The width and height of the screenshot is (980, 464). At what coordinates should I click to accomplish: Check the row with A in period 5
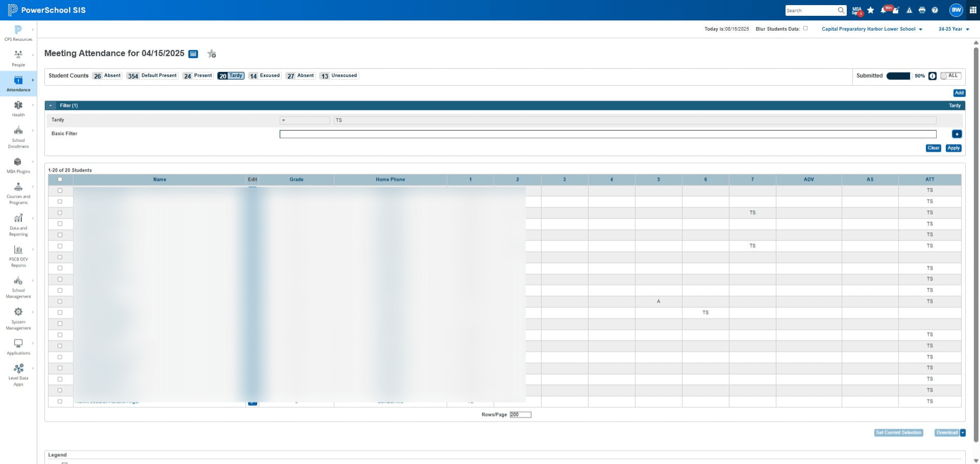[x=60, y=301]
